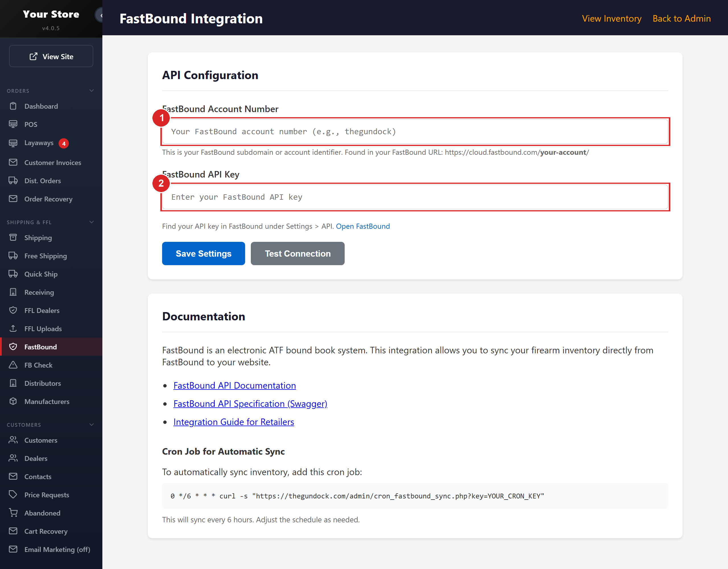Collapse the SHIPPING & FFL section chevron

(x=92, y=222)
